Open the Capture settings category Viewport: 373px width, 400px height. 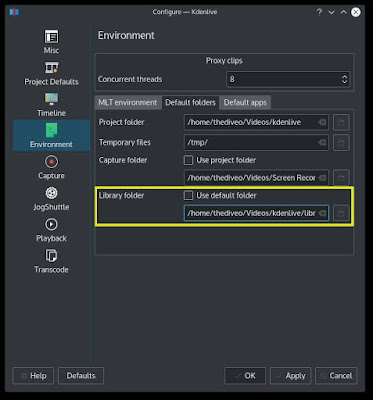51,168
